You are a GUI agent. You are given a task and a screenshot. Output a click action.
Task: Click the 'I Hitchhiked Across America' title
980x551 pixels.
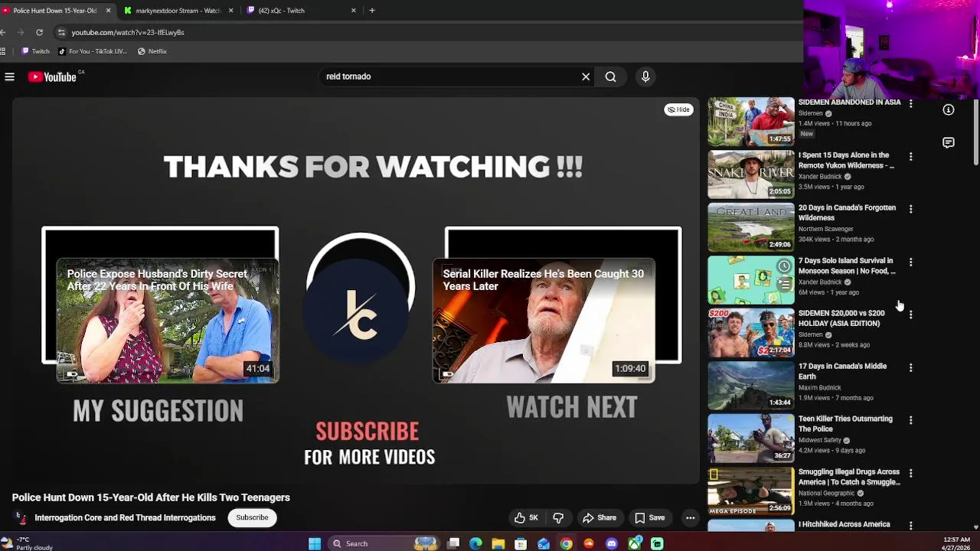[844, 524]
